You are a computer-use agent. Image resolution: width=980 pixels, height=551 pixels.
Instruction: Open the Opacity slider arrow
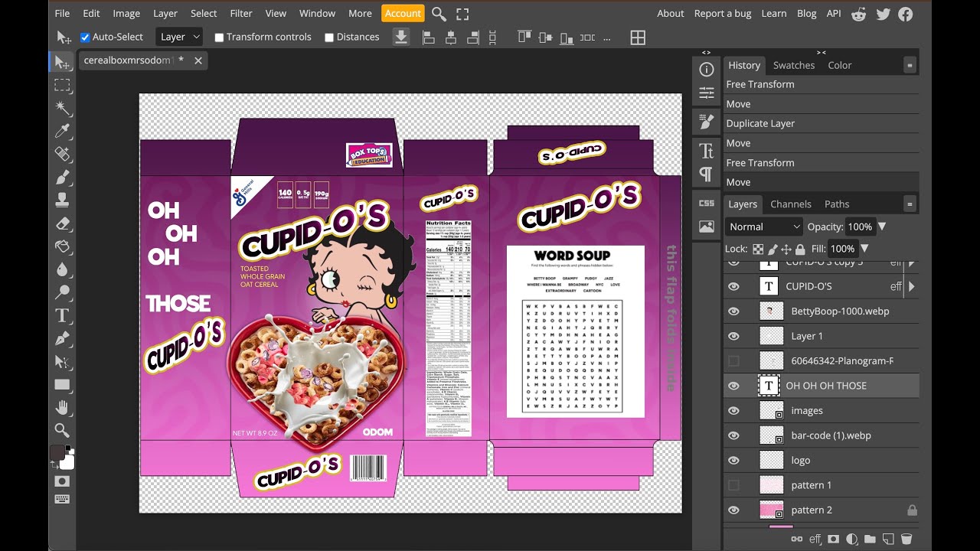pos(881,227)
